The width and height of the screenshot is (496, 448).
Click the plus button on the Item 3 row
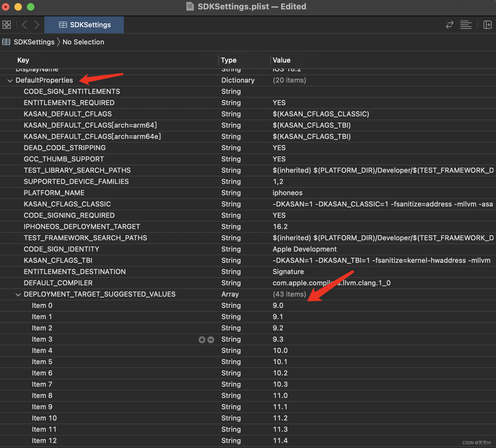pyautogui.click(x=202, y=340)
